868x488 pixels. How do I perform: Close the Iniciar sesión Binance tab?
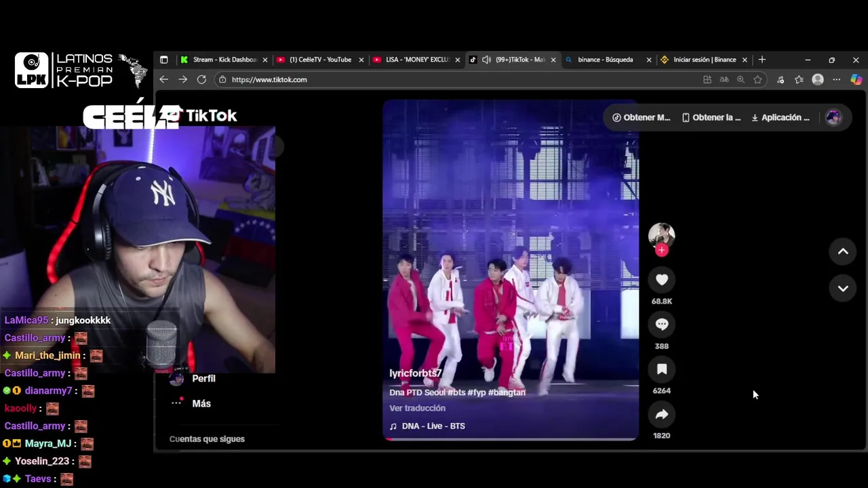point(745,60)
